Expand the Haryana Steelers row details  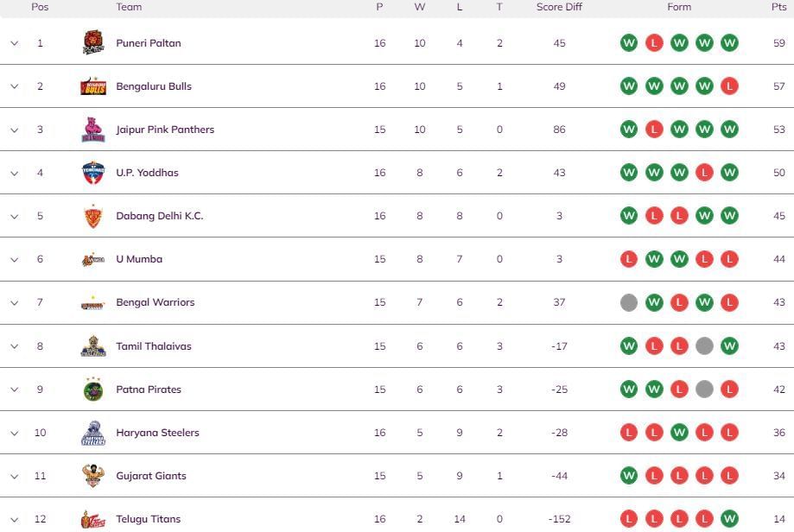[x=14, y=432]
